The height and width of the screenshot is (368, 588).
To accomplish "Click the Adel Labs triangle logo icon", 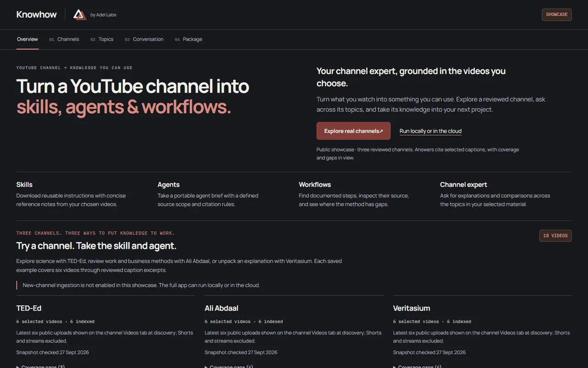I will (80, 15).
